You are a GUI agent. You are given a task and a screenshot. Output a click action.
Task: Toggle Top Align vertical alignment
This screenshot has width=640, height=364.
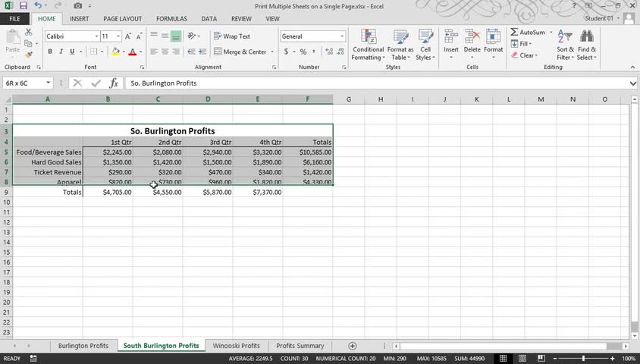pos(154,36)
